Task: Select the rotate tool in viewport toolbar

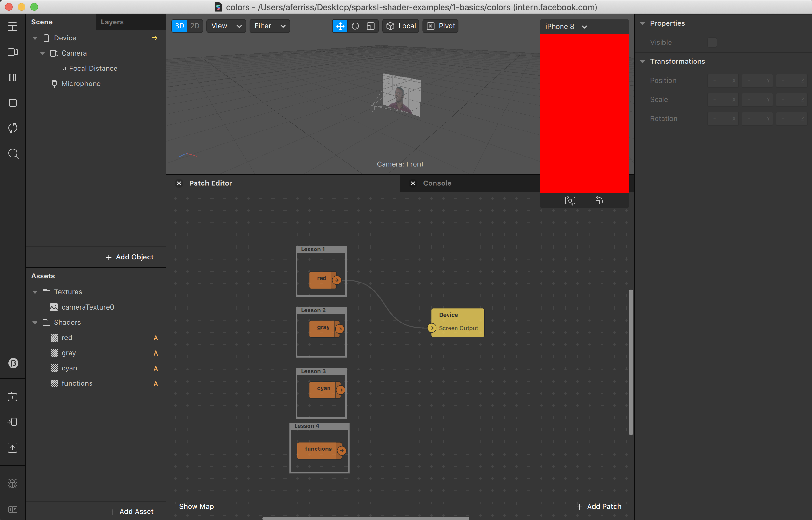Action: [x=355, y=26]
